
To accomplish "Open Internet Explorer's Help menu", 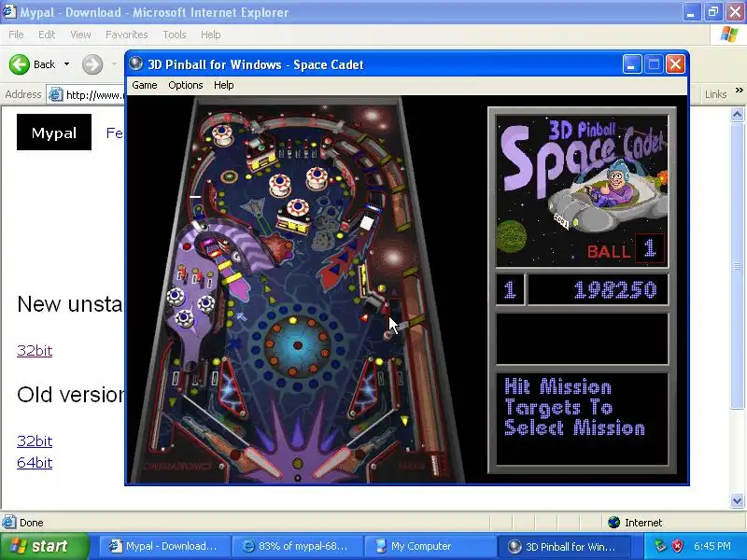I will pos(210,35).
